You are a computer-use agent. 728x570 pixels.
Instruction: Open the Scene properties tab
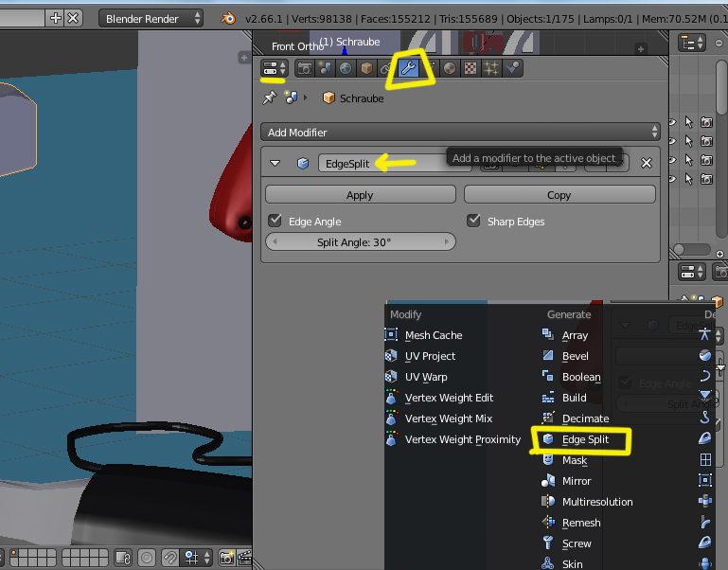(x=325, y=69)
